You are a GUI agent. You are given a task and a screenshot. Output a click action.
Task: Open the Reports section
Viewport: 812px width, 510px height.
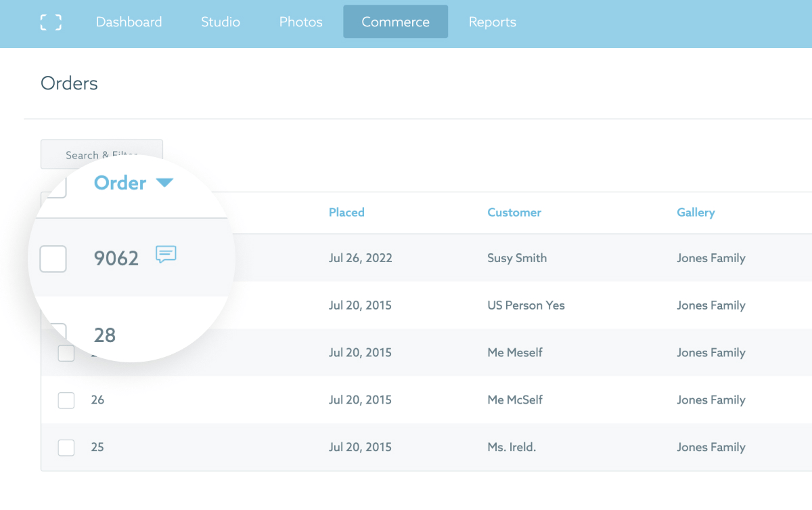[x=492, y=21]
